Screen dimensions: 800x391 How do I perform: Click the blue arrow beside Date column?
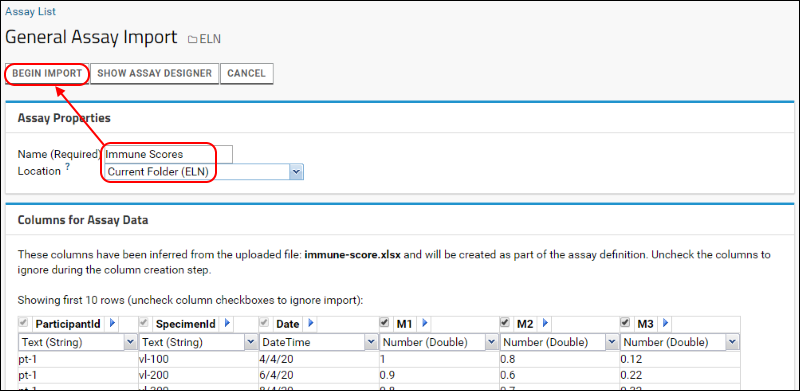point(310,323)
